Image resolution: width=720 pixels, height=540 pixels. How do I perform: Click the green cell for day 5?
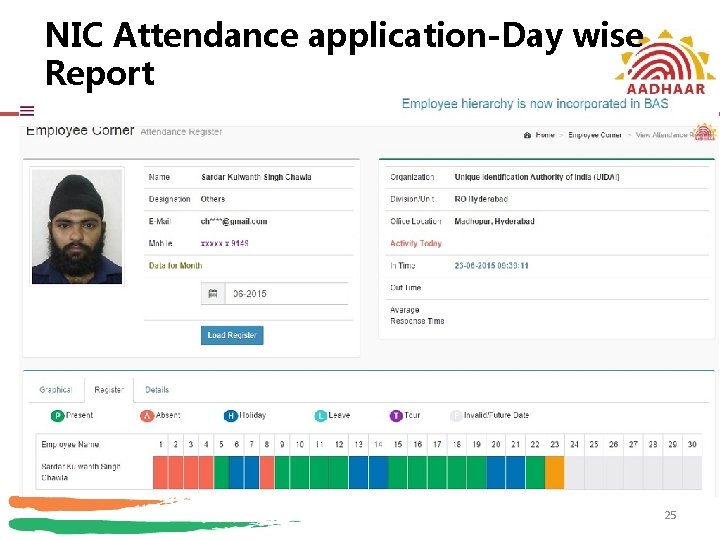[221, 472]
